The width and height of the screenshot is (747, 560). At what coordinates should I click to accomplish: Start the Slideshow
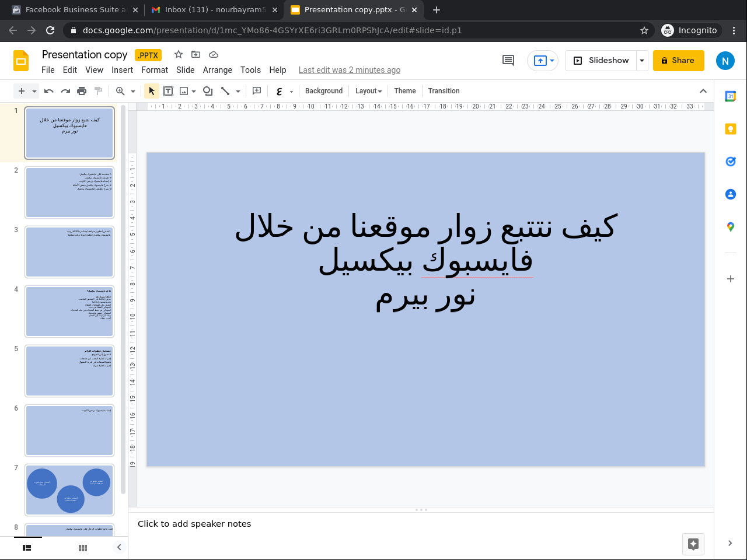pyautogui.click(x=601, y=61)
